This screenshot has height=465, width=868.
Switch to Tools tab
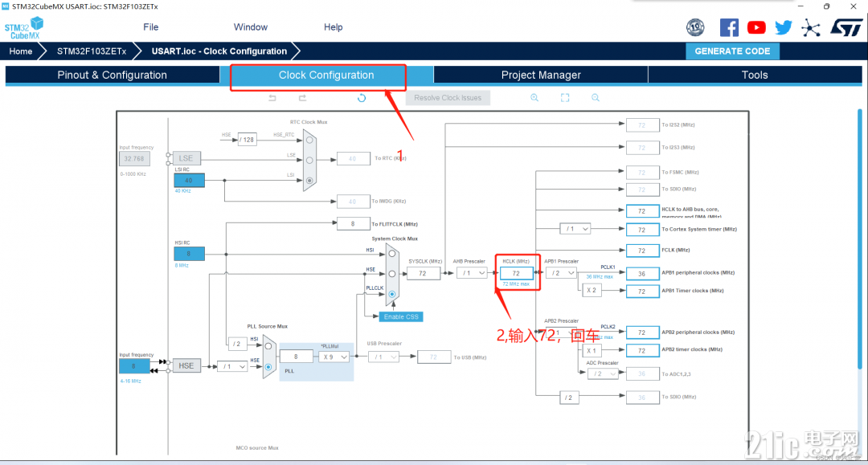tap(755, 75)
